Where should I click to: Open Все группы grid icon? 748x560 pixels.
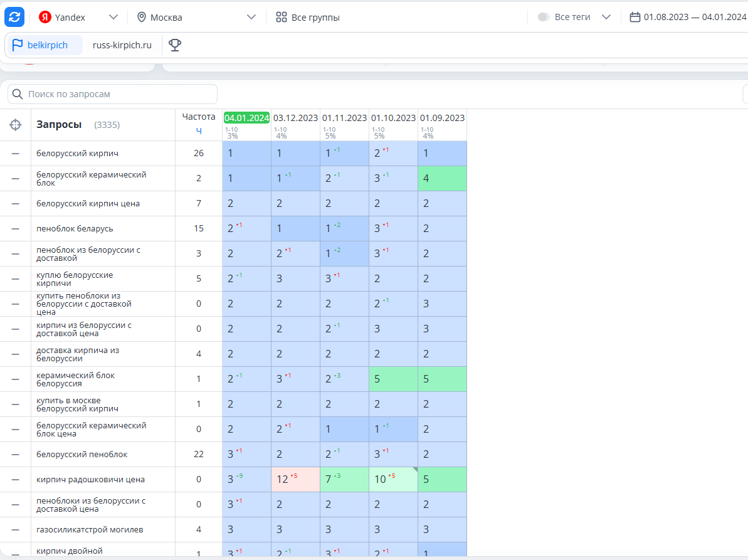click(x=282, y=17)
